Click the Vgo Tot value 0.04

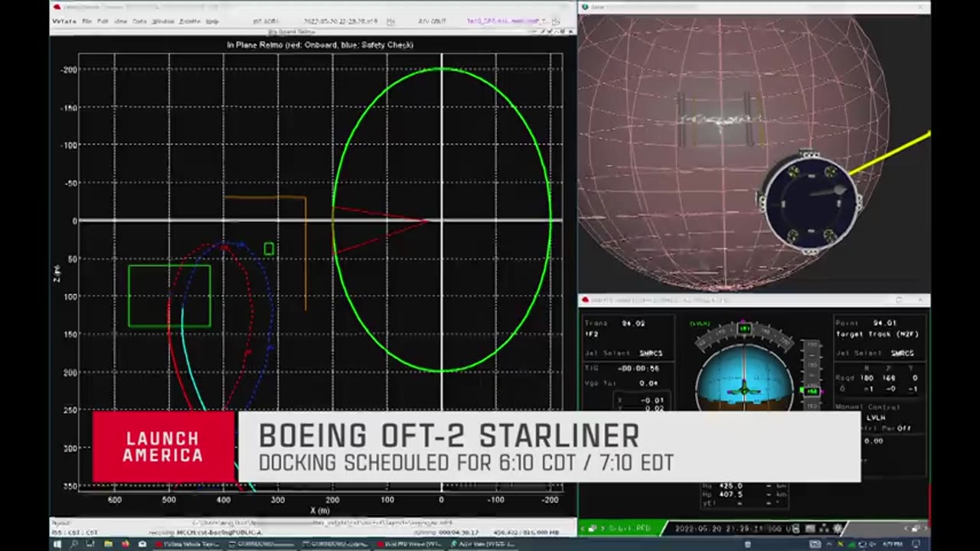[648, 383]
